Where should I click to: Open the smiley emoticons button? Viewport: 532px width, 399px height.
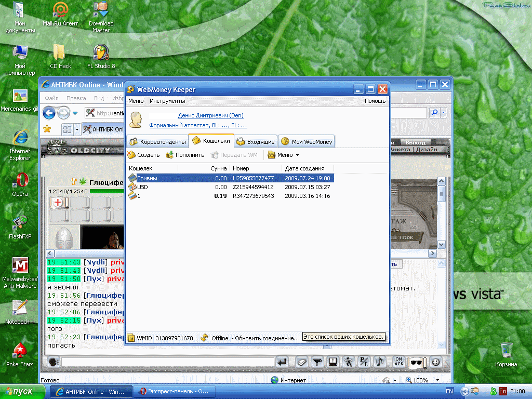436,362
